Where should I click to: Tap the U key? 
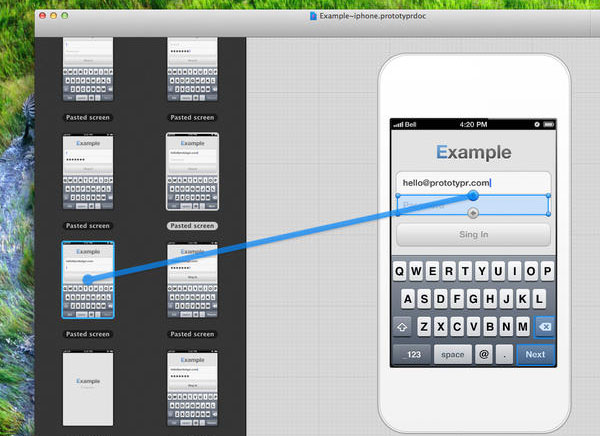(498, 271)
